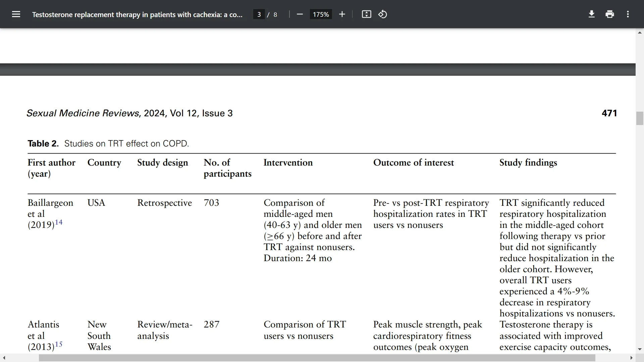
Task: Click the fit to page icon
Action: [x=366, y=14]
